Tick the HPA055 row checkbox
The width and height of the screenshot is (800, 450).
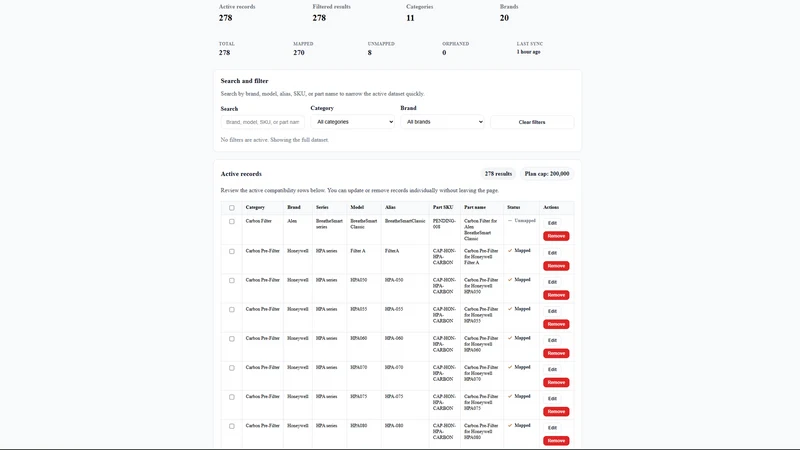click(232, 309)
